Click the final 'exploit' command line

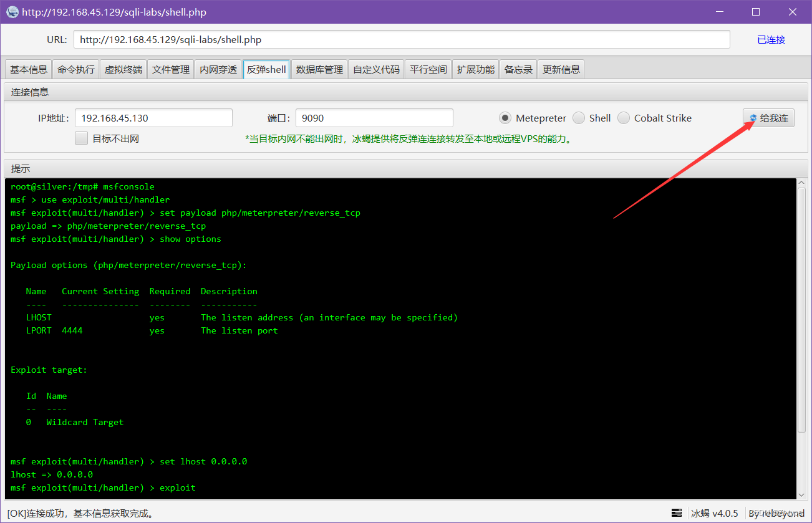103,487
